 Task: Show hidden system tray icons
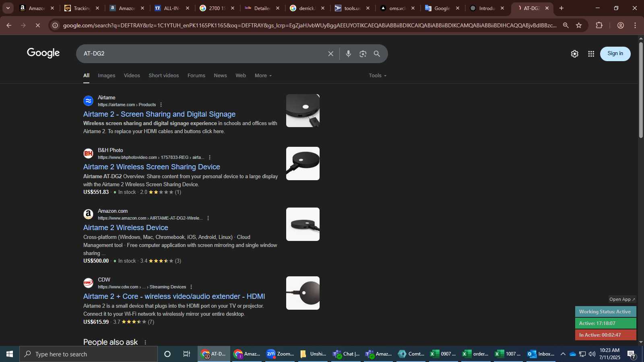[563, 354]
